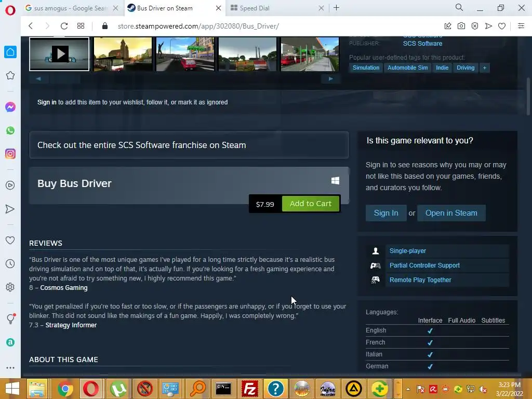Open Instagram in the Opera sidebar
532x399 pixels.
(x=10, y=154)
